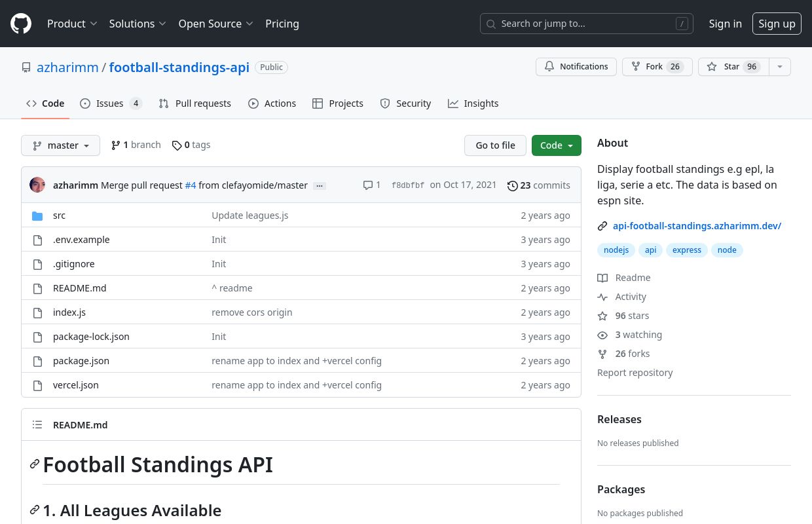
Task: View the 96 stars link
Action: (623, 316)
